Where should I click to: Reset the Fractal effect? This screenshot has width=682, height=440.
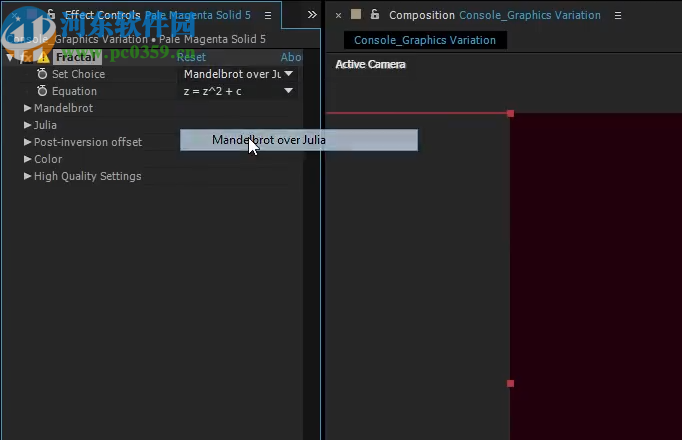[x=191, y=57]
